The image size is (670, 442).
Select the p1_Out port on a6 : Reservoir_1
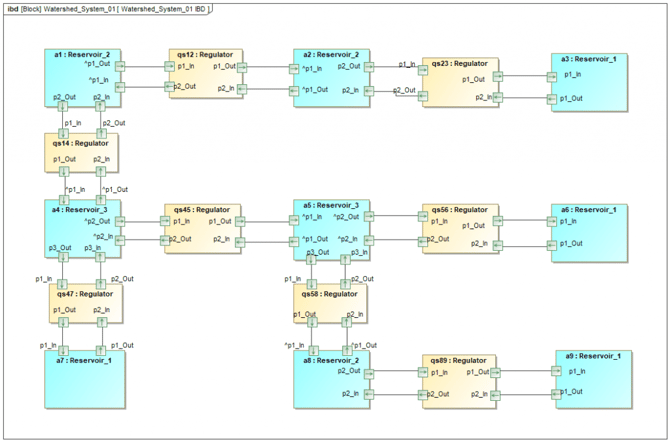tap(552, 245)
